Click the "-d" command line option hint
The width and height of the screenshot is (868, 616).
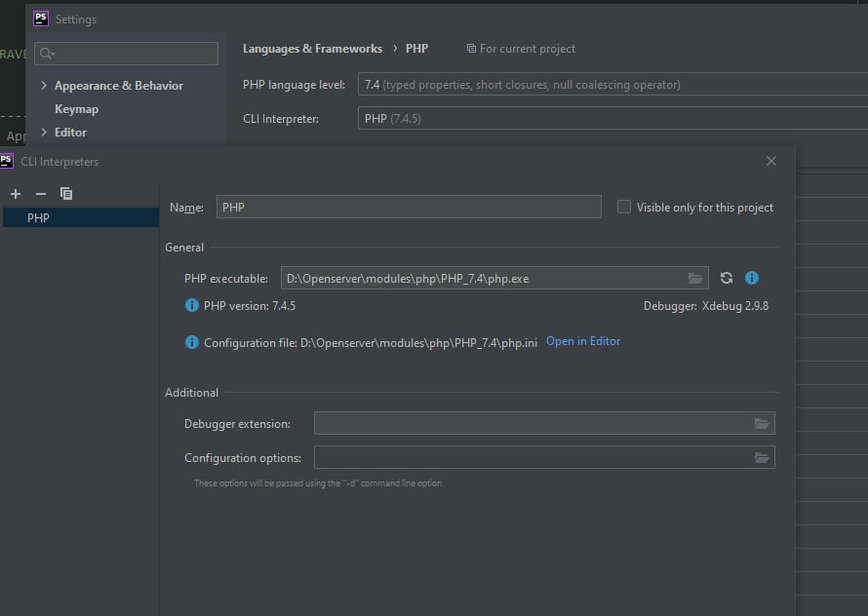pyautogui.click(x=318, y=483)
